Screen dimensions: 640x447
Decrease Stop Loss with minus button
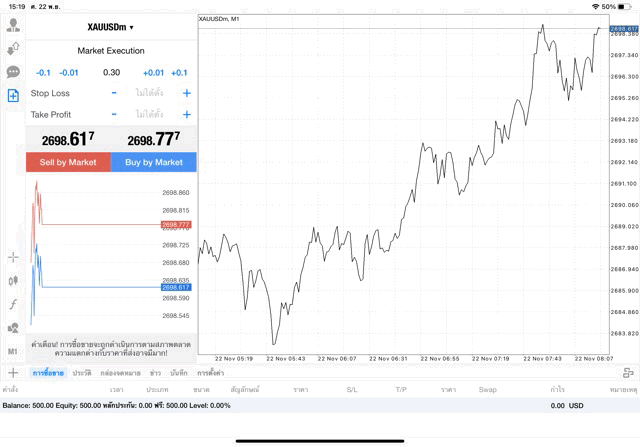114,93
